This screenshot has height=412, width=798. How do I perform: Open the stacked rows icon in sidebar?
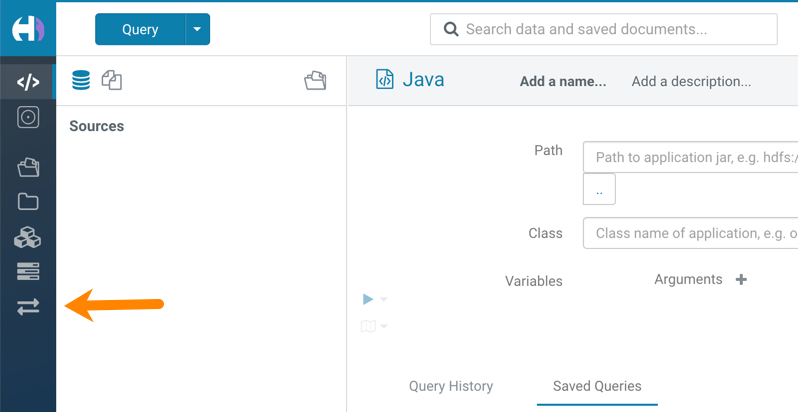coord(28,272)
